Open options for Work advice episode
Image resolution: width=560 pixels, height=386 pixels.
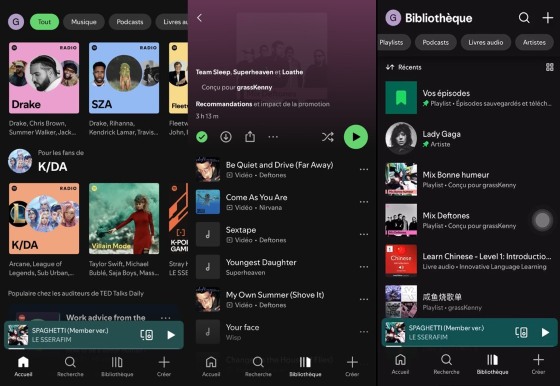(165, 317)
